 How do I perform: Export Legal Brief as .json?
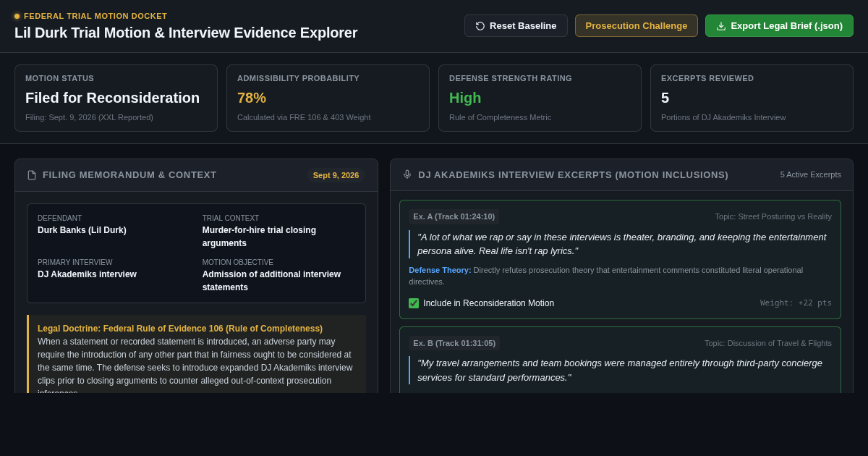click(x=779, y=25)
